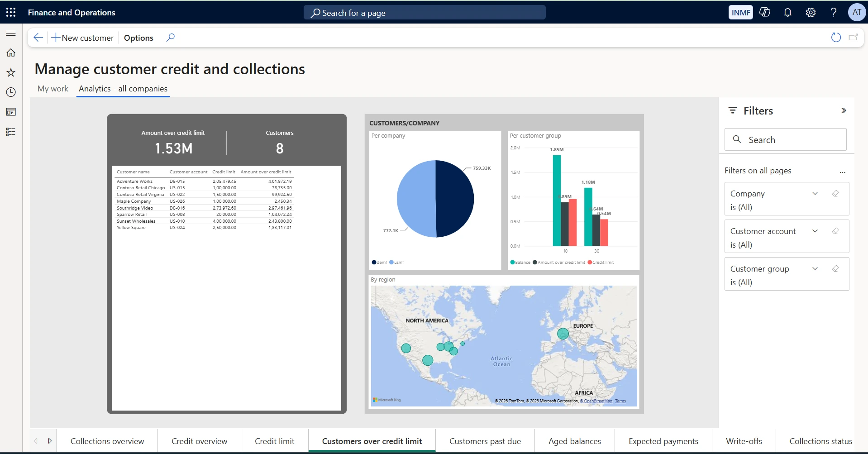Click the back arrow button

(x=38, y=38)
